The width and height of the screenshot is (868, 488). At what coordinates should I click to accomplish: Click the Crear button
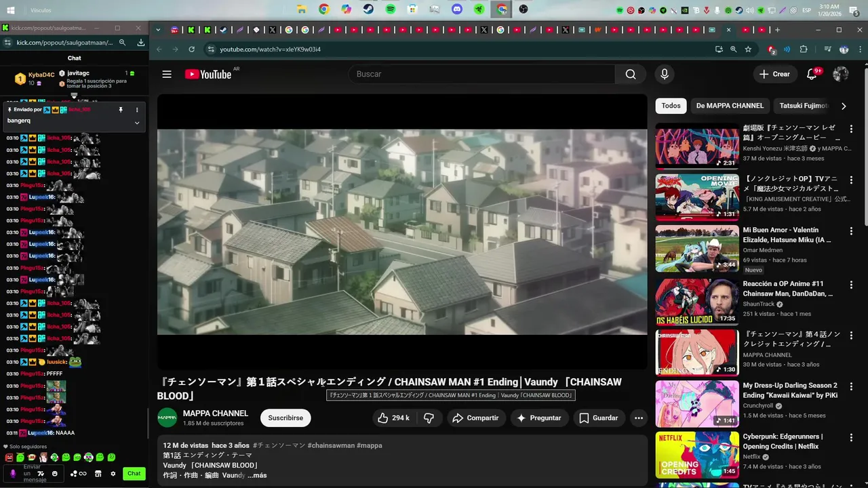774,74
